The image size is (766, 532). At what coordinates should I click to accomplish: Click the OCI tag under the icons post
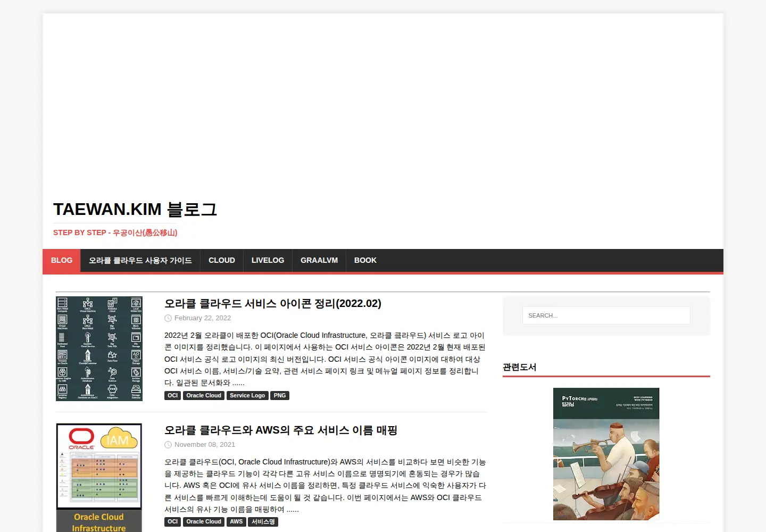pyautogui.click(x=173, y=395)
